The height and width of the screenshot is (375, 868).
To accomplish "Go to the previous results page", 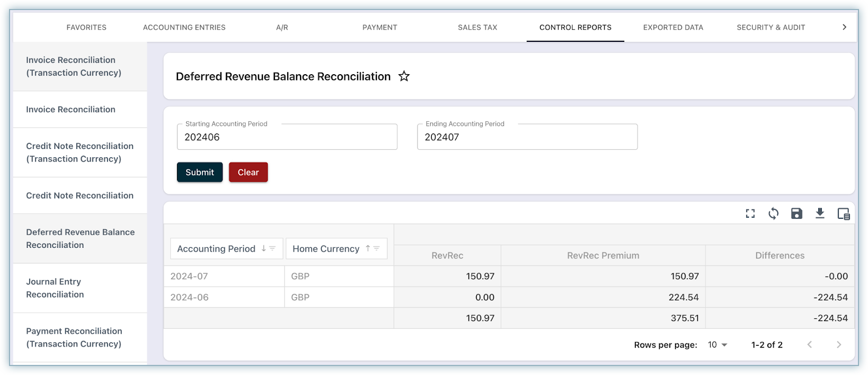I will pos(809,345).
